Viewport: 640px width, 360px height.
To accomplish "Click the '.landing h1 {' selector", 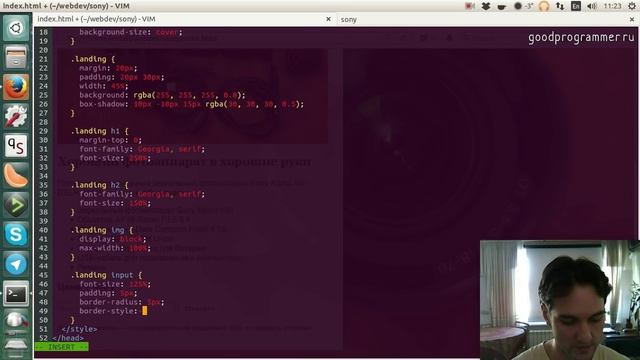I will click(x=100, y=131).
